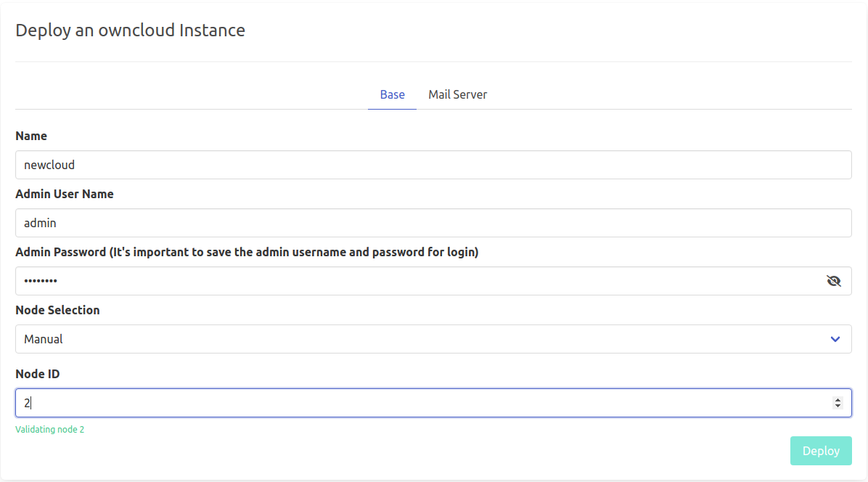Click the 'Deploy an owncloud Instance' heading
This screenshot has width=868, height=482.
130,30
